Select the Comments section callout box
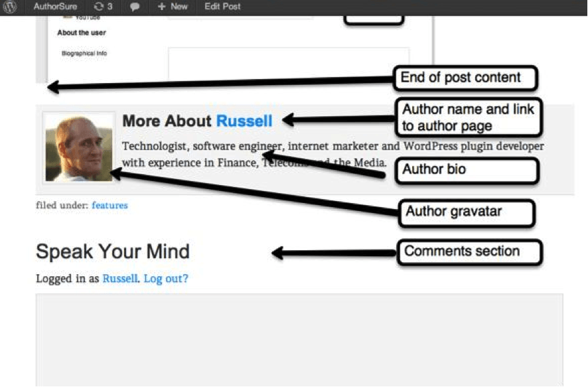Image resolution: width=588 pixels, height=387 pixels. tap(469, 252)
